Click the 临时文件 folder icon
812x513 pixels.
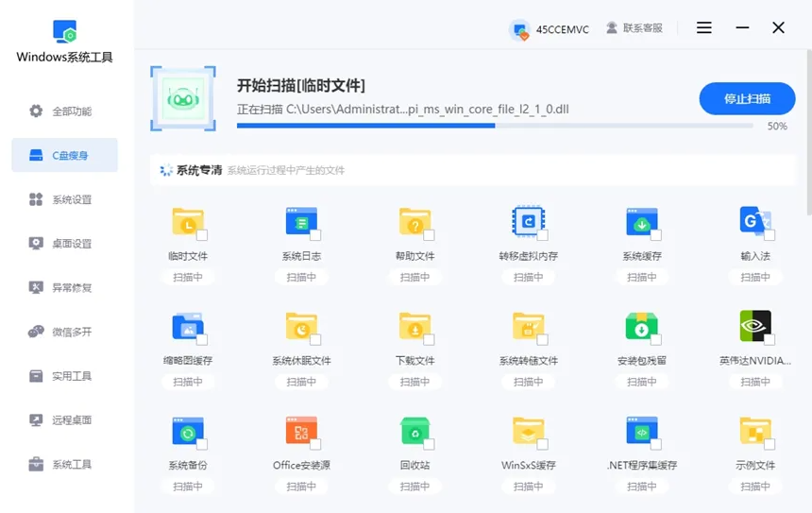pos(188,222)
